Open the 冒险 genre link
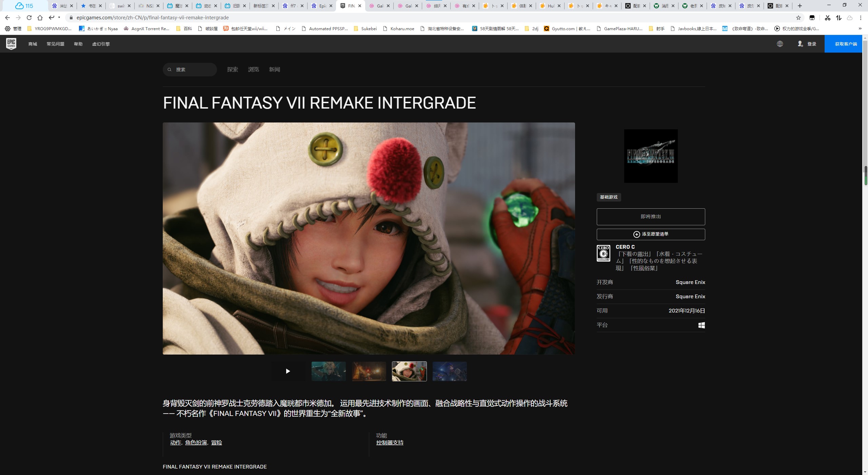Viewport: 868px width, 475px height. 217,442
